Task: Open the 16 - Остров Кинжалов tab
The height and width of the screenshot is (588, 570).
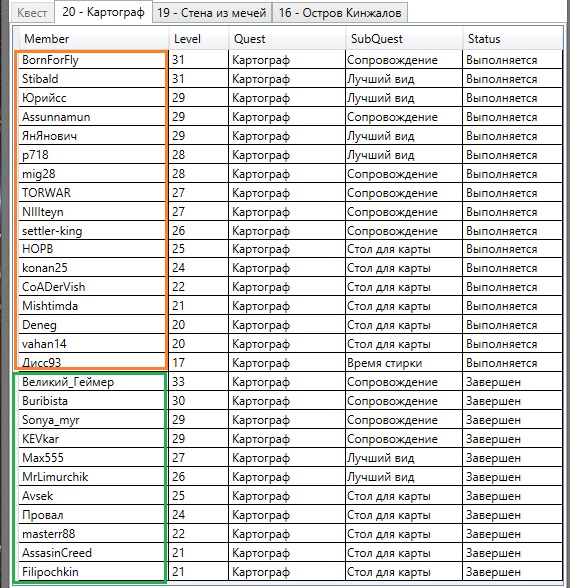Action: [x=340, y=12]
